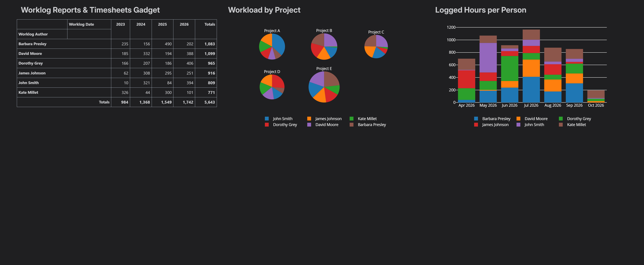The width and height of the screenshot is (644, 265).
Task: Click the Worklog Author header cell
Action: (x=42, y=34)
